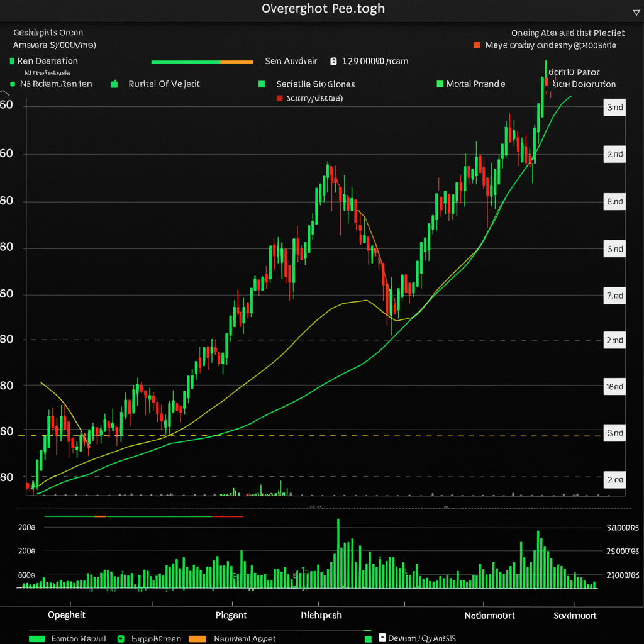Toggle the 'Devunn J Qy AntSIS' label

tap(422, 638)
